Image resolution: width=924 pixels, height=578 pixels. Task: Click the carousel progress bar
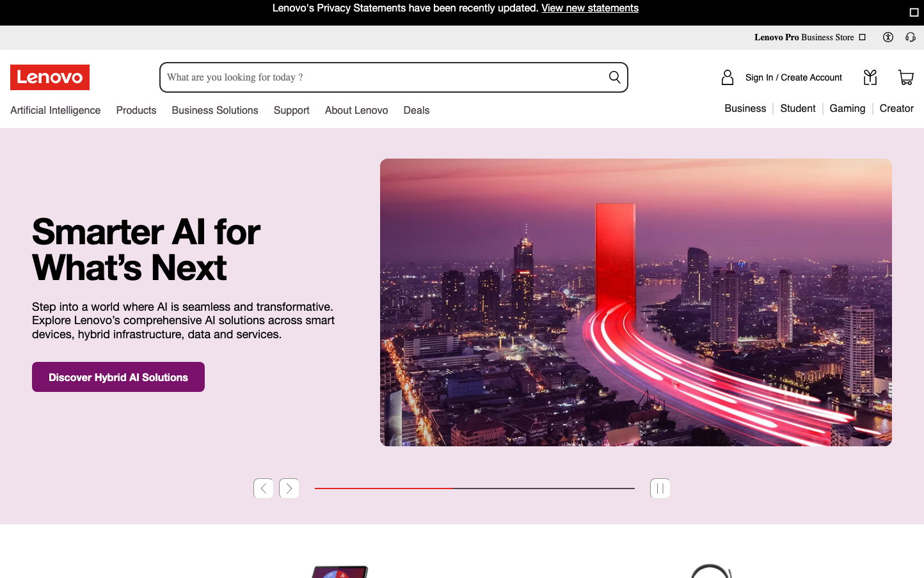click(x=474, y=488)
